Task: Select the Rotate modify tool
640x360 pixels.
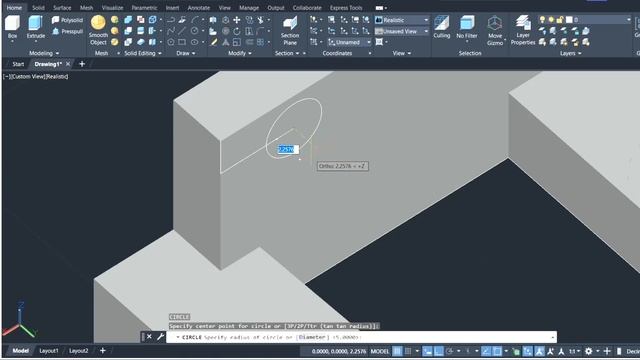Action: (237, 31)
